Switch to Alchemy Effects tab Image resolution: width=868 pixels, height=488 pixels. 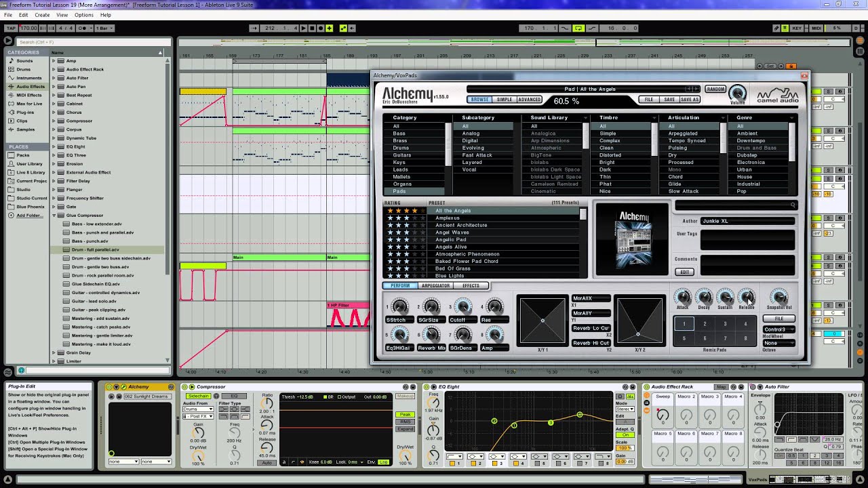click(471, 285)
